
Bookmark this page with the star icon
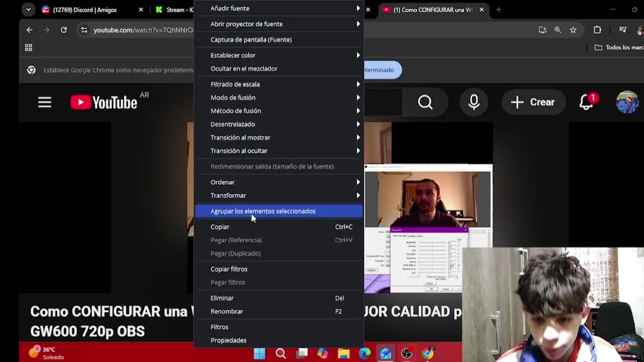pyautogui.click(x=573, y=30)
